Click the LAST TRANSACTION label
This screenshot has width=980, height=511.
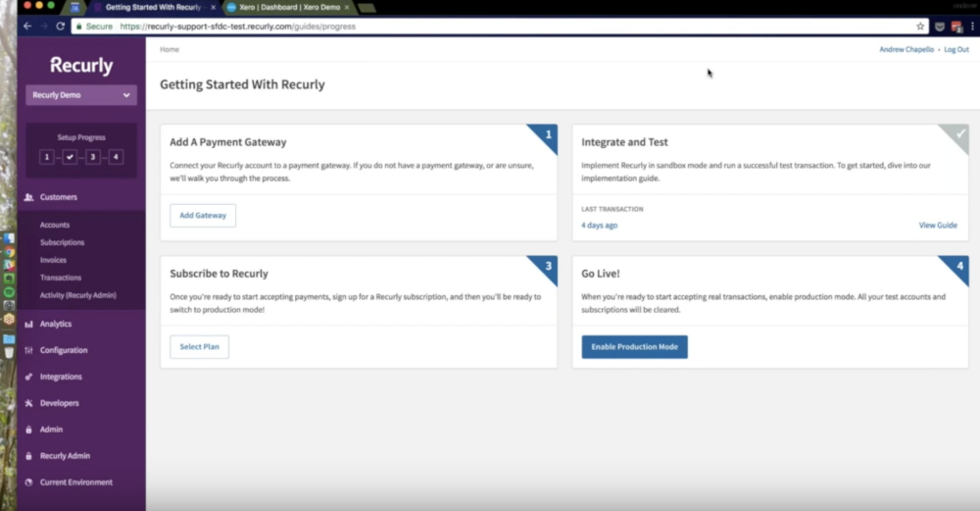(x=612, y=209)
